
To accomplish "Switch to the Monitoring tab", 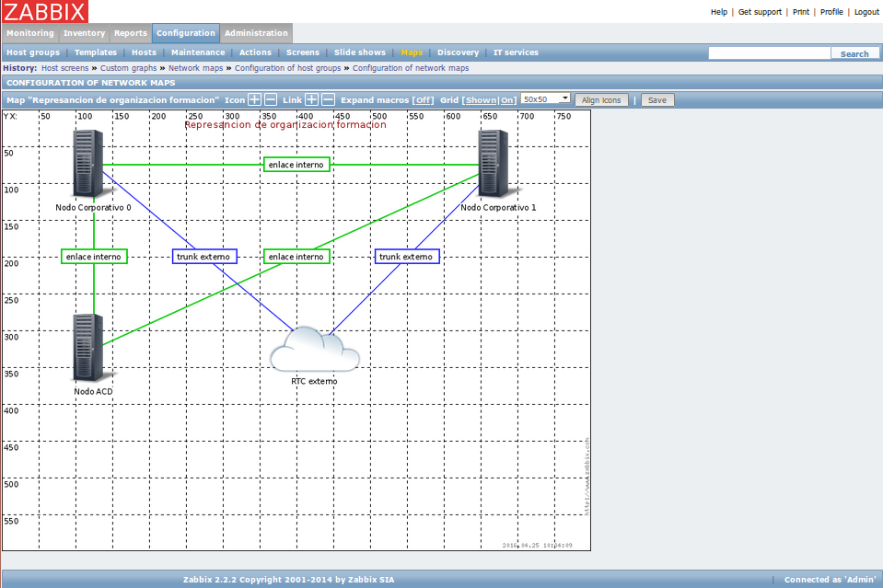I will [30, 33].
